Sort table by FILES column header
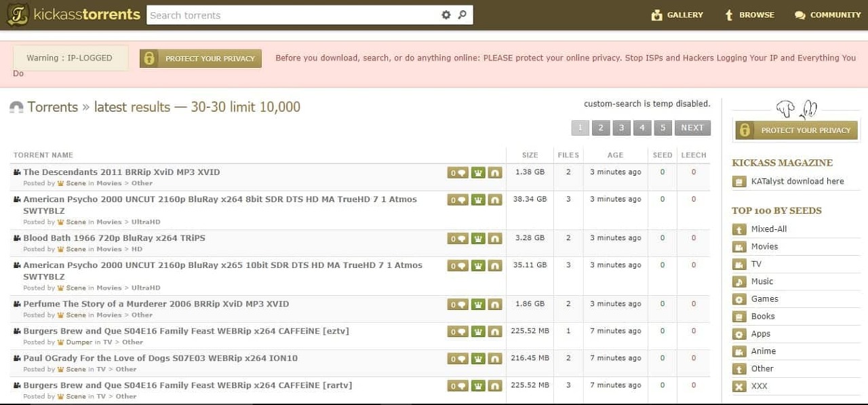Screen dimensions: 868x405 (x=568, y=155)
